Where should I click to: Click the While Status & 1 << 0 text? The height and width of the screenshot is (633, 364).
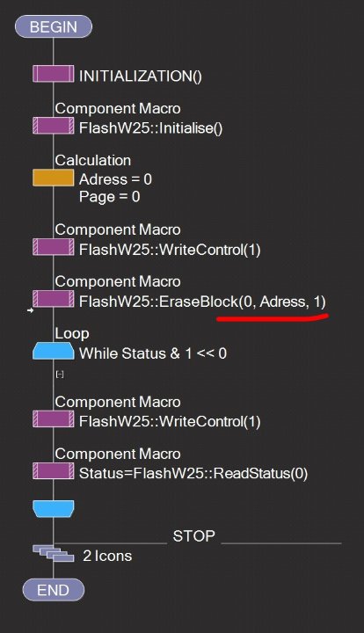153,353
